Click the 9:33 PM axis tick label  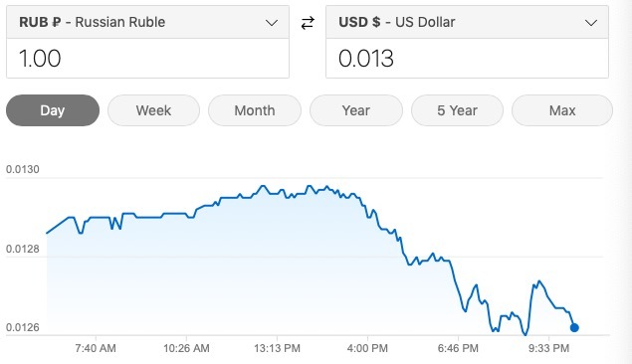click(x=549, y=348)
